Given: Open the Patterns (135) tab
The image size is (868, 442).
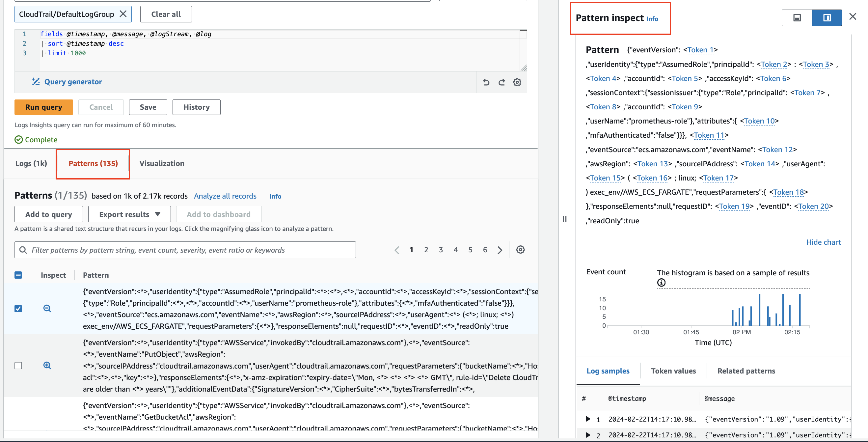Looking at the screenshot, I should tap(93, 163).
